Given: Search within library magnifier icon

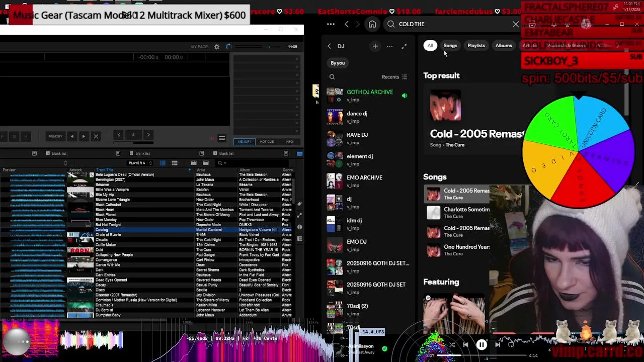Looking at the screenshot, I should (x=332, y=77).
